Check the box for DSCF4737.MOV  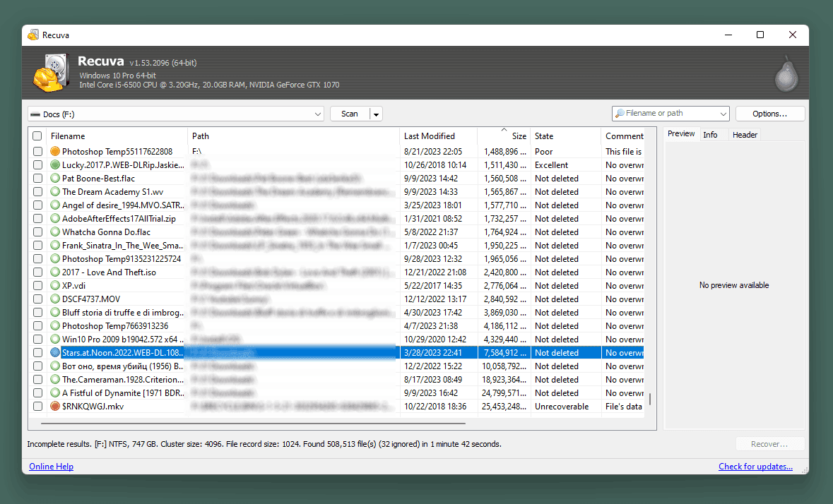[x=37, y=299]
